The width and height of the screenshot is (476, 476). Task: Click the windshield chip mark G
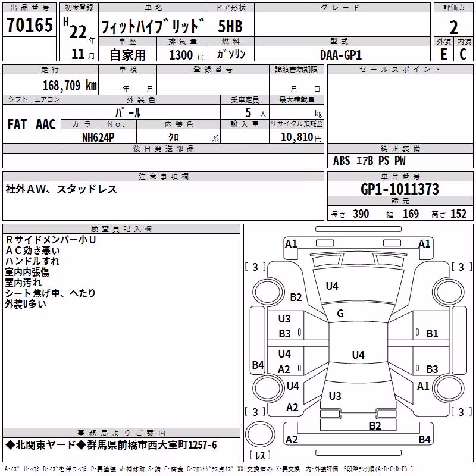(x=340, y=314)
